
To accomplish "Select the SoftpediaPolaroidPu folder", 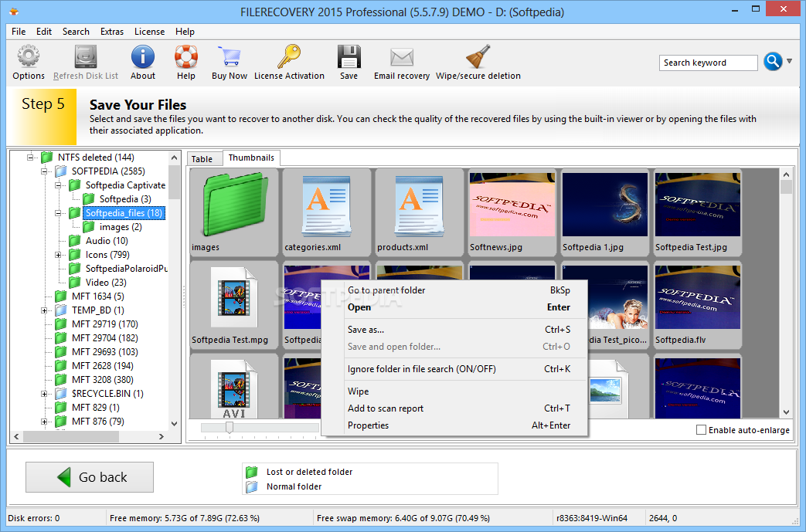I will click(126, 268).
